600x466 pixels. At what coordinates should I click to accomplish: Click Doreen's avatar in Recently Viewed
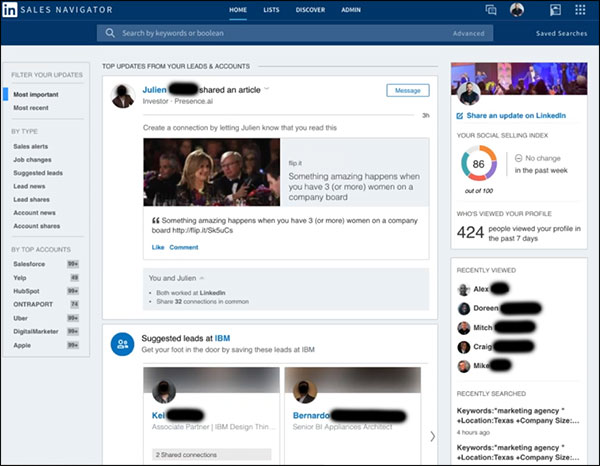point(464,308)
